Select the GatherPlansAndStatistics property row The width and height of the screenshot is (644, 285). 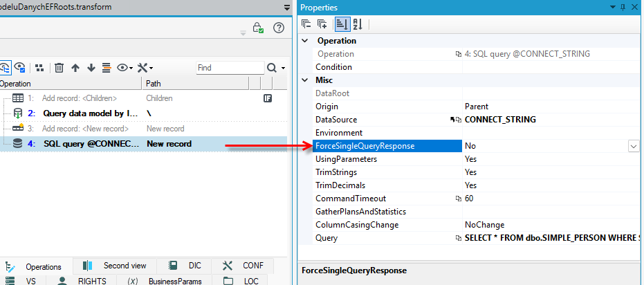pos(477,212)
